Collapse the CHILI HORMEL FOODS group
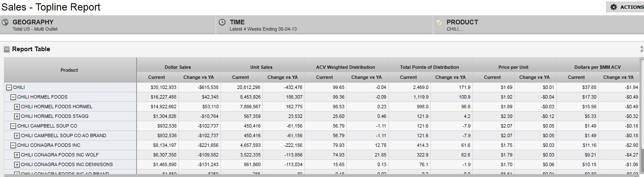This screenshot has width=644, height=177. (x=13, y=97)
